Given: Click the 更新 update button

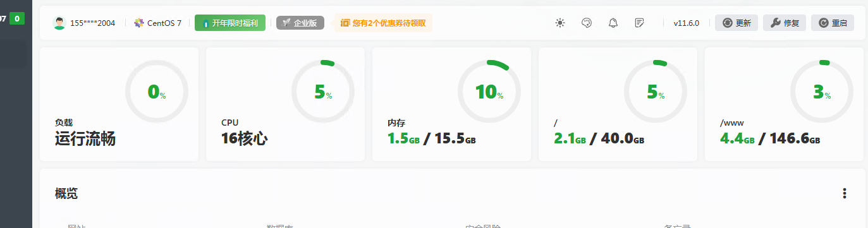Looking at the screenshot, I should pyautogui.click(x=737, y=23).
